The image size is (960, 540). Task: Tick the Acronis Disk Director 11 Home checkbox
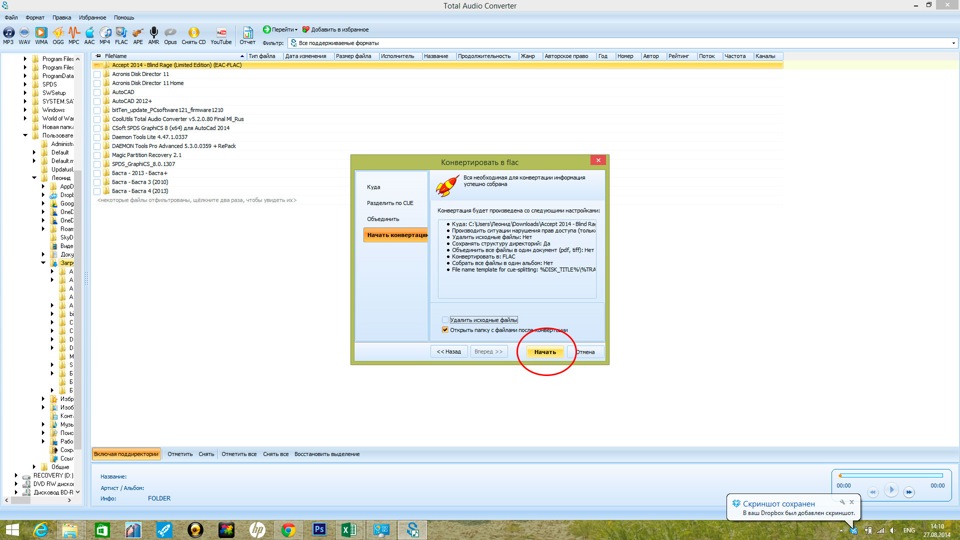click(x=97, y=83)
